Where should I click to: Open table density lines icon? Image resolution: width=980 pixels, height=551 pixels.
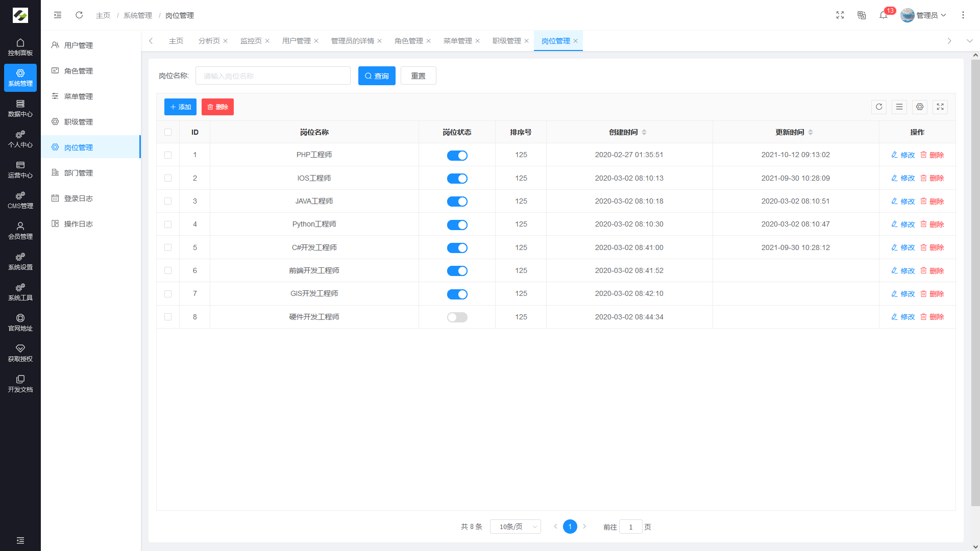pyautogui.click(x=899, y=107)
